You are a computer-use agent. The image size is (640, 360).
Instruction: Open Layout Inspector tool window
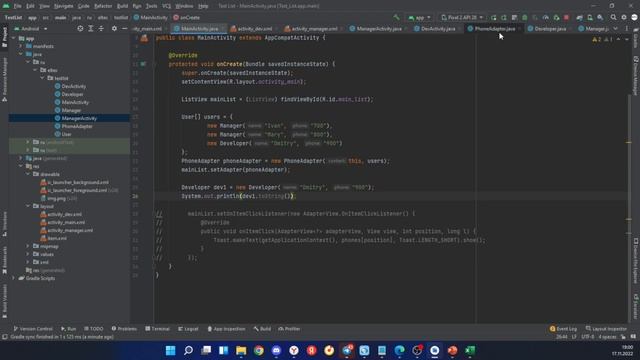[x=606, y=329]
